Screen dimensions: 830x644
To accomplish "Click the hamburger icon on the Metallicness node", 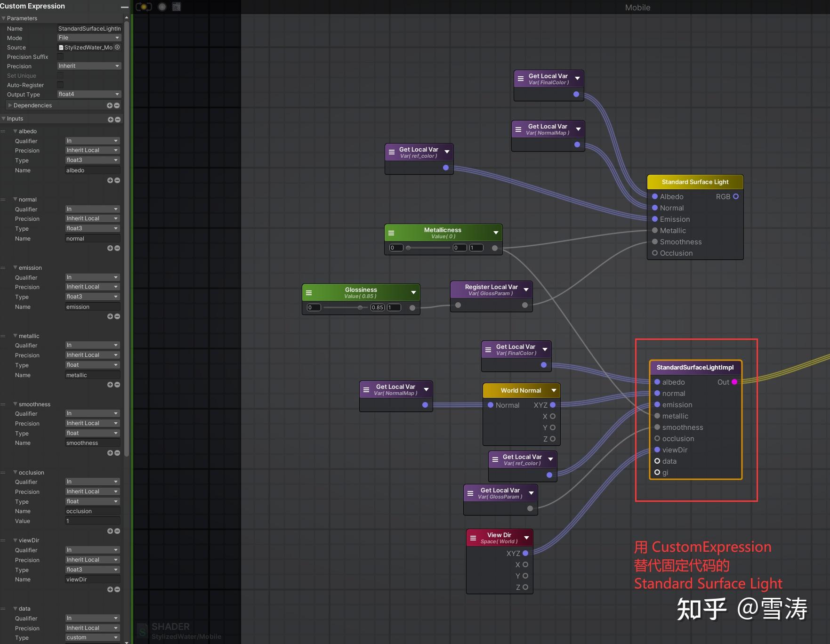I will (392, 233).
